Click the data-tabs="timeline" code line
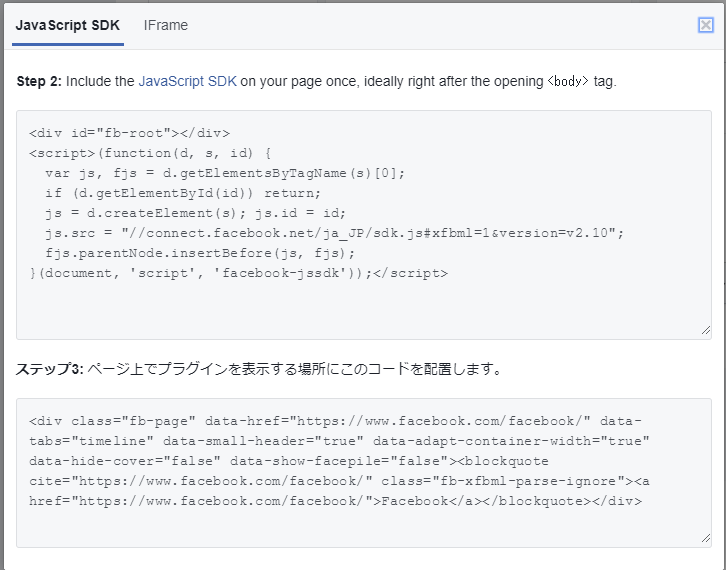Image resolution: width=726 pixels, height=570 pixels. click(340, 441)
